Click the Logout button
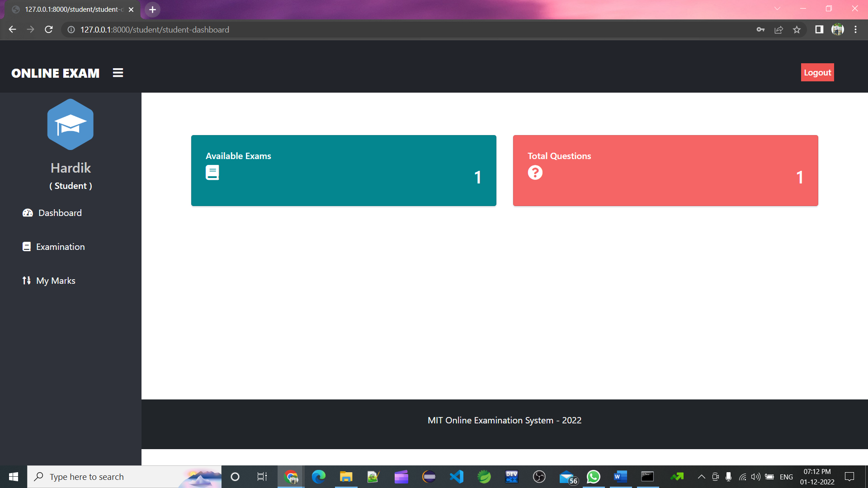Image resolution: width=868 pixels, height=488 pixels. pyautogui.click(x=817, y=72)
